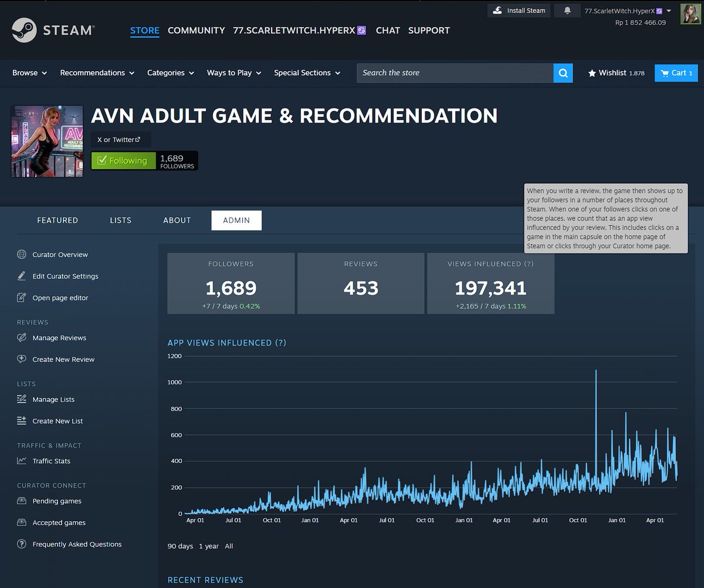Click the Pending games link text
The height and width of the screenshot is (588, 704).
click(57, 501)
